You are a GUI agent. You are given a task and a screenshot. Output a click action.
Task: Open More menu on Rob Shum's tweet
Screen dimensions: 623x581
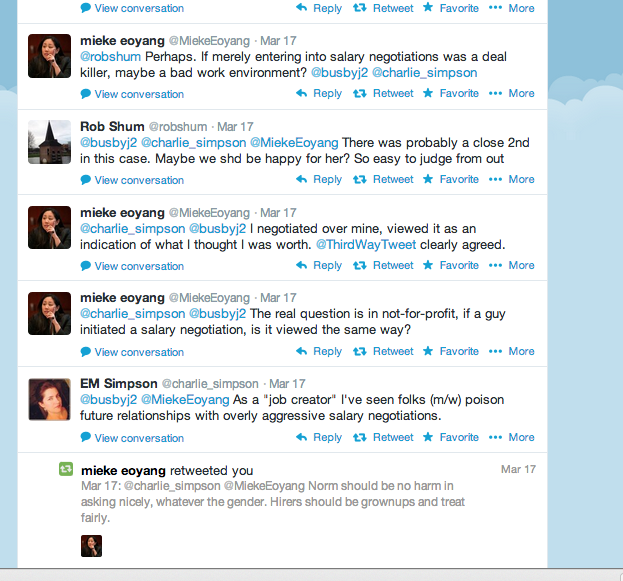(511, 179)
